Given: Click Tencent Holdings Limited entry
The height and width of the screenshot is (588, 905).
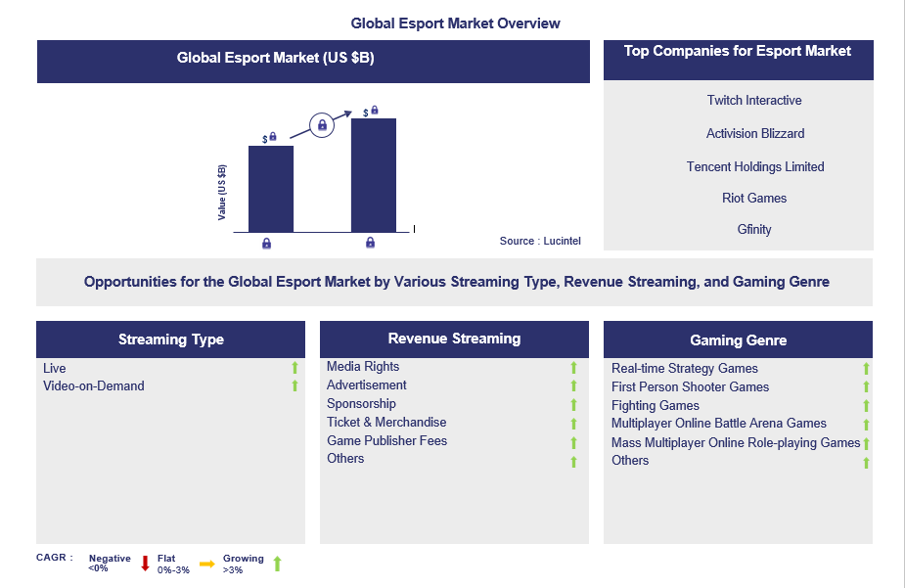Looking at the screenshot, I should click(x=755, y=166).
